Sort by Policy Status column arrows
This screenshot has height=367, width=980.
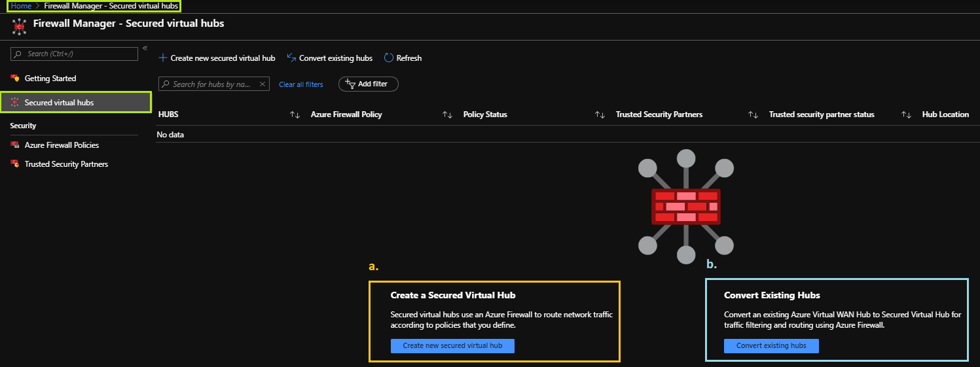[x=600, y=114]
